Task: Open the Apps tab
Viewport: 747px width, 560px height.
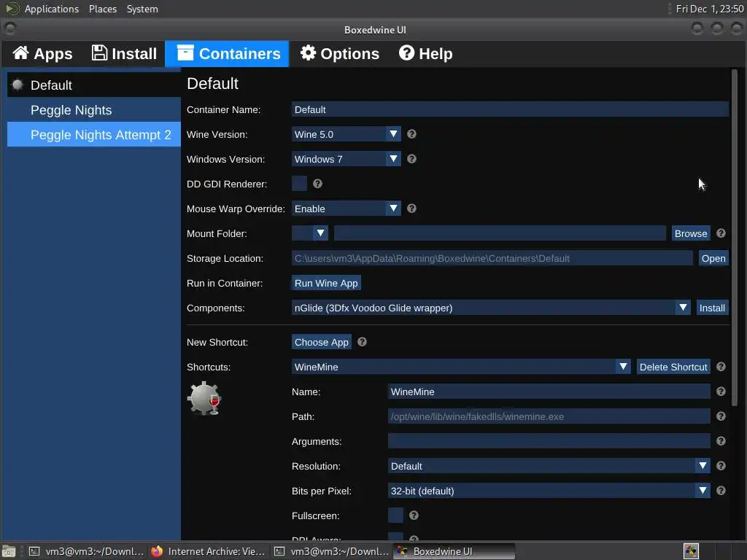Action: point(42,53)
